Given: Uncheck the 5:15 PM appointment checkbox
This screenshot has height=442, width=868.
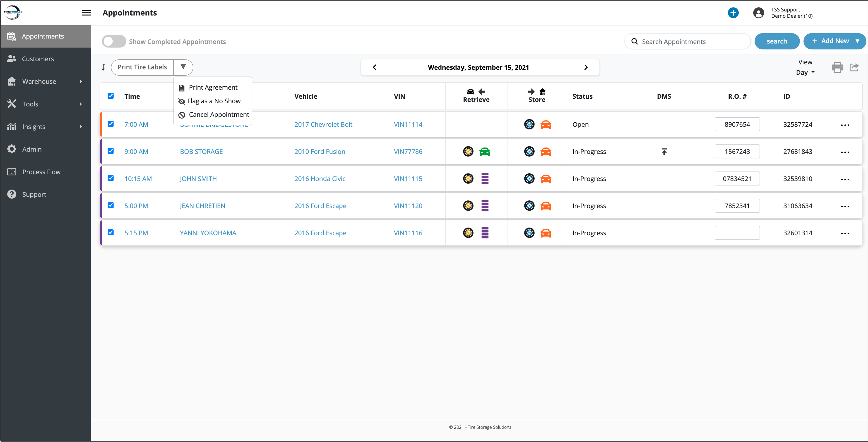Looking at the screenshot, I should (x=111, y=233).
